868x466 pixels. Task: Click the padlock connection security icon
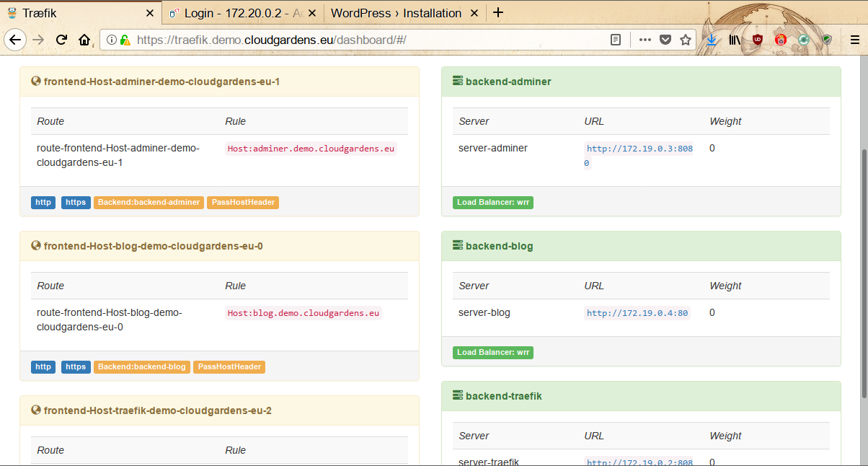[x=125, y=40]
